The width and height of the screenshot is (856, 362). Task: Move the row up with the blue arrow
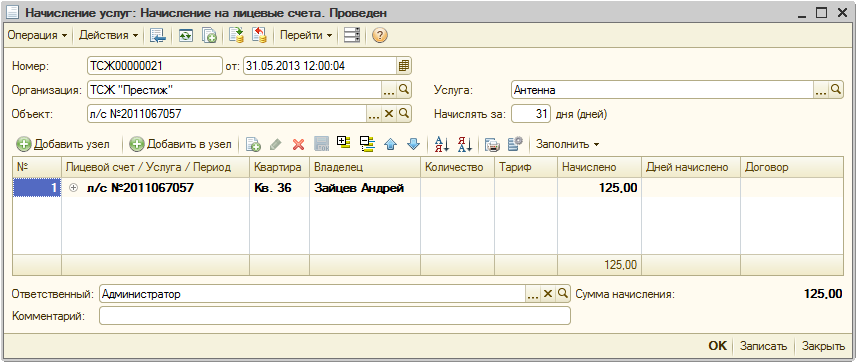click(390, 144)
